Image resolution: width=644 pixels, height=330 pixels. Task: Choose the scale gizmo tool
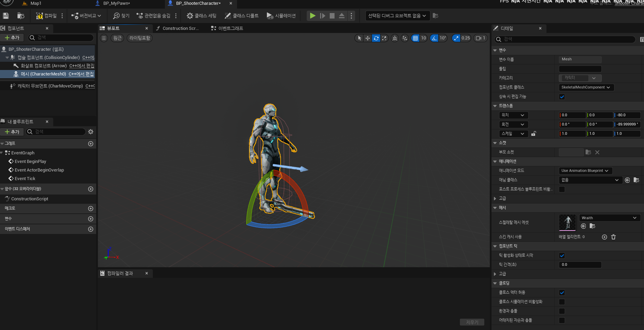click(x=384, y=38)
